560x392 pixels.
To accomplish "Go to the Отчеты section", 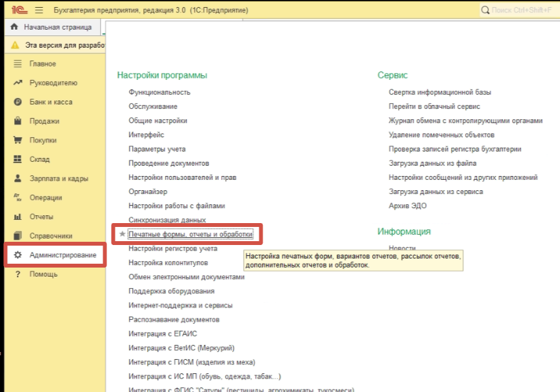I will point(41,217).
